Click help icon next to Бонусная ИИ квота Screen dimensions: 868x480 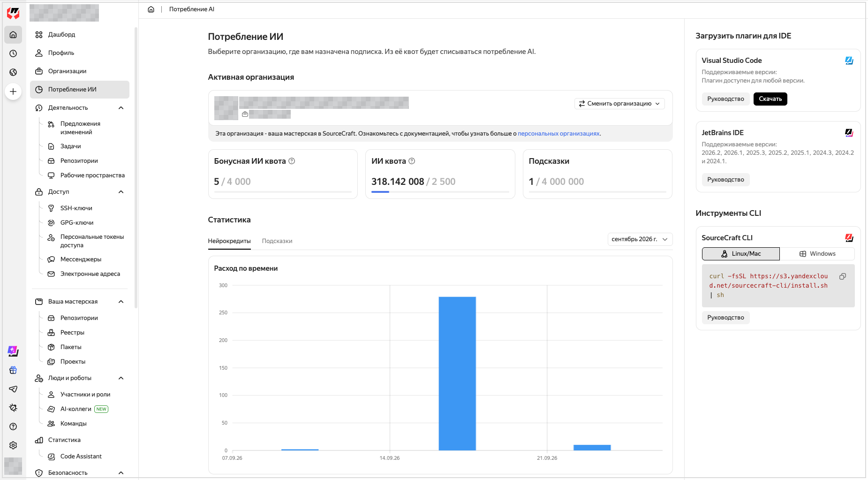point(292,161)
